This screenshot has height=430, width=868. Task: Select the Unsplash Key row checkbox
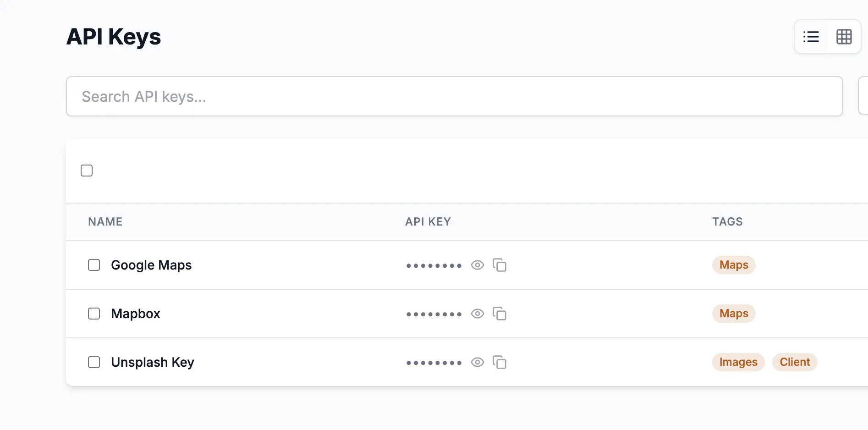pos(94,362)
